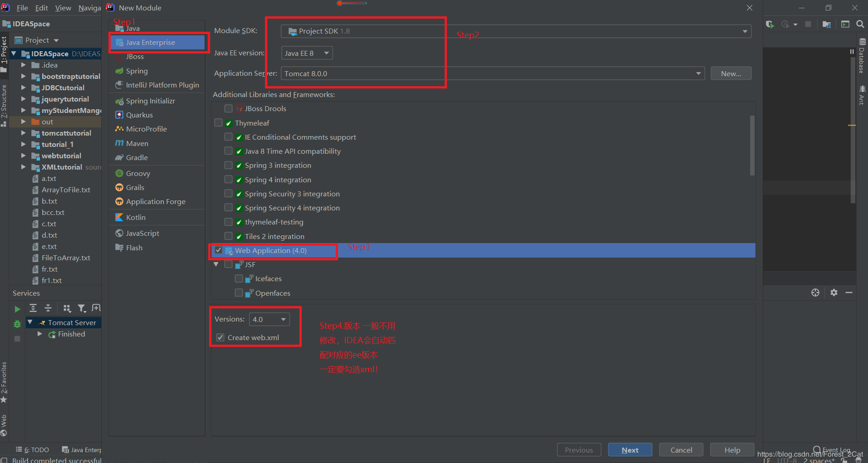The image size is (868, 463).
Task: Click the crosshair locate icon in right panel
Action: (815, 292)
